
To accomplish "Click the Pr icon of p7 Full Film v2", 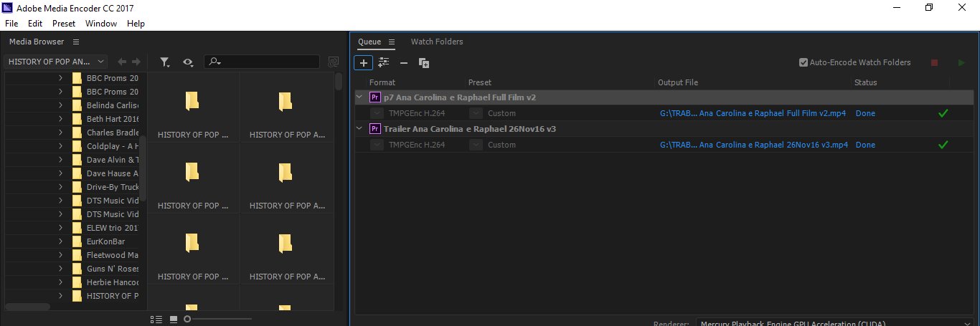I will 374,97.
